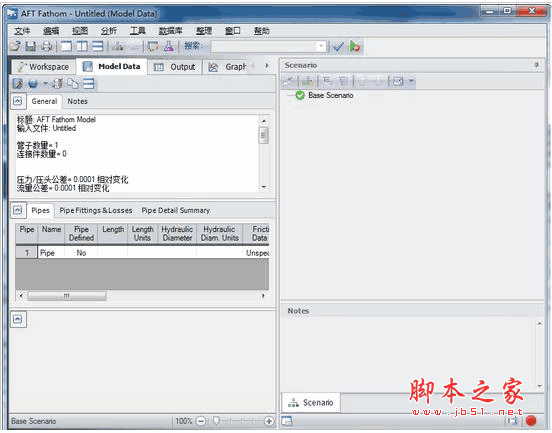Screen dimensions: 552x433
Task: Open the 文件 menu
Action: pyautogui.click(x=22, y=31)
